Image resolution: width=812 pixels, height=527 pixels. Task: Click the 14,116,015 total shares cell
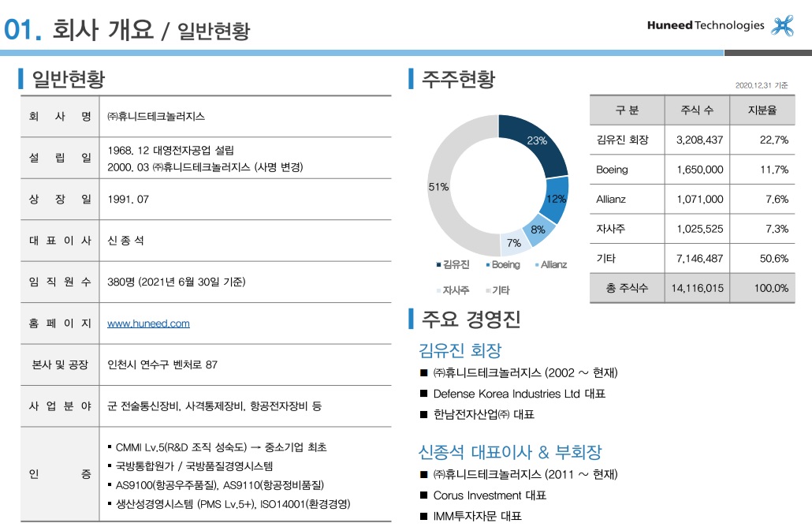click(x=697, y=288)
